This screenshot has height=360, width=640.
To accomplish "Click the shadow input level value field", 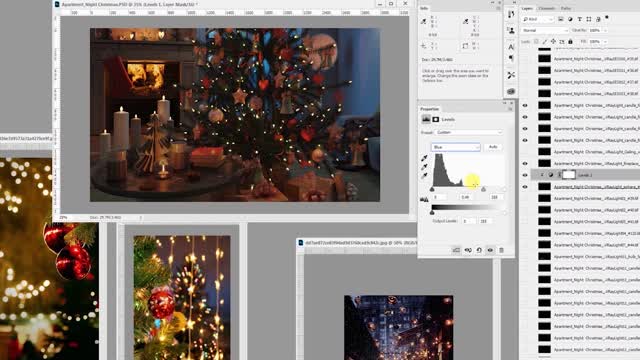I will tap(439, 197).
